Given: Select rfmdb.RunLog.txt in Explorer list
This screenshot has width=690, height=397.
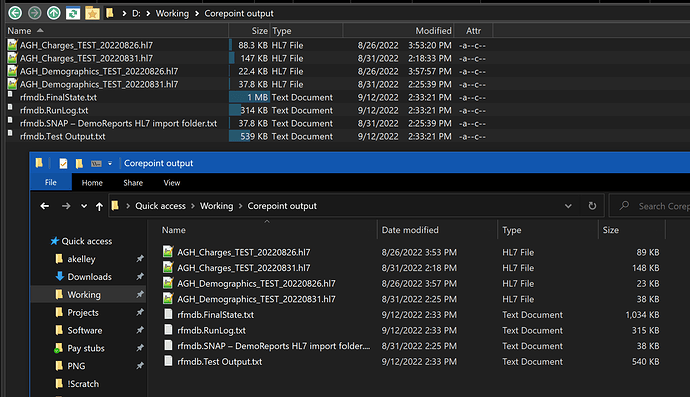Looking at the screenshot, I should click(x=211, y=331).
